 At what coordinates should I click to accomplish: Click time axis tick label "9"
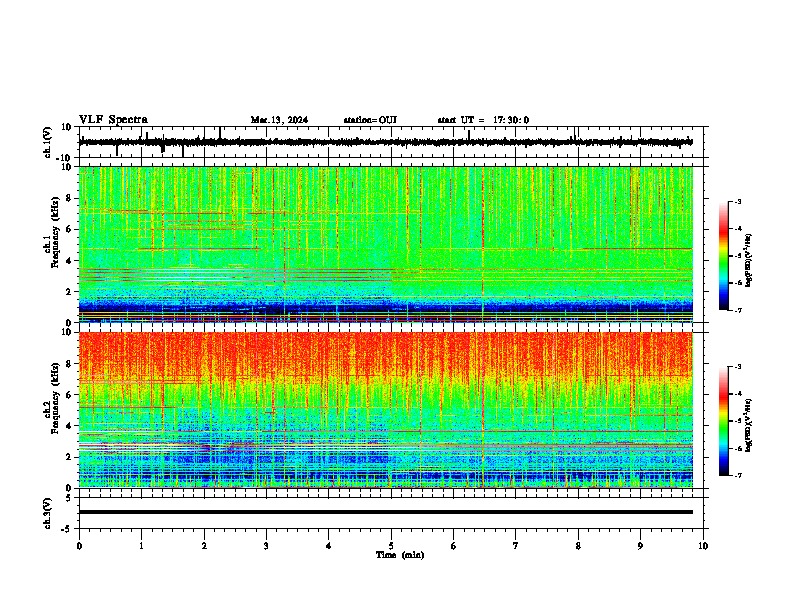pos(640,546)
